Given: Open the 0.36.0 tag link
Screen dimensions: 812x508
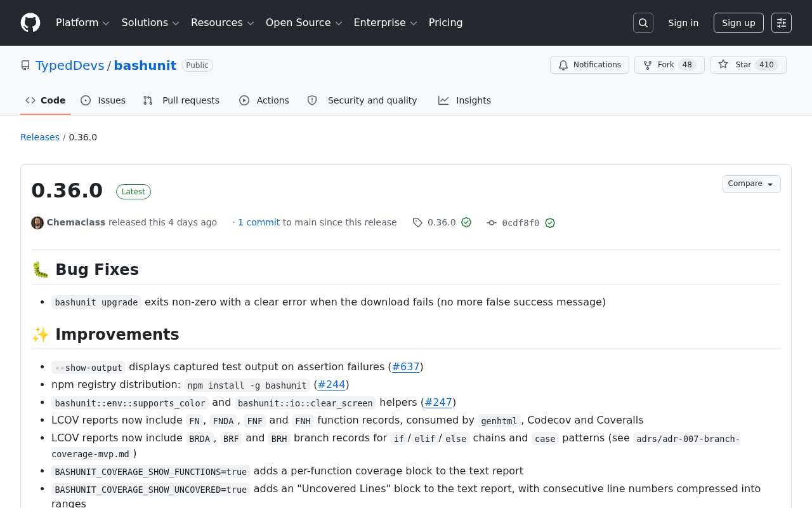Looking at the screenshot, I should click(442, 222).
